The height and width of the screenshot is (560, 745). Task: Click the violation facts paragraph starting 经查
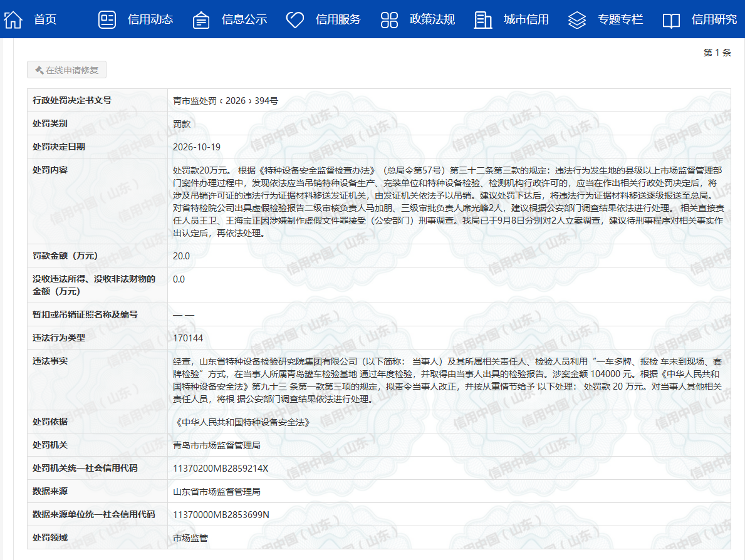pyautogui.click(x=447, y=380)
